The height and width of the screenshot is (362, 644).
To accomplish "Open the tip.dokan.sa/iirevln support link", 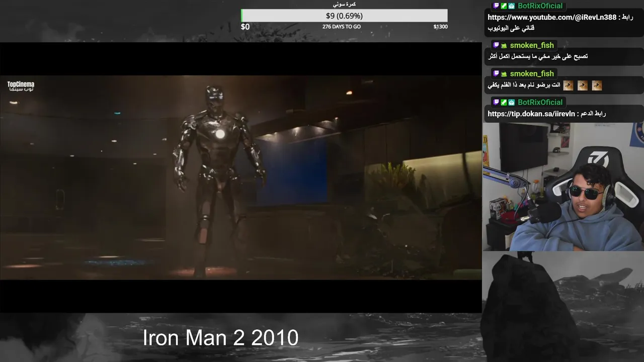I will click(531, 114).
